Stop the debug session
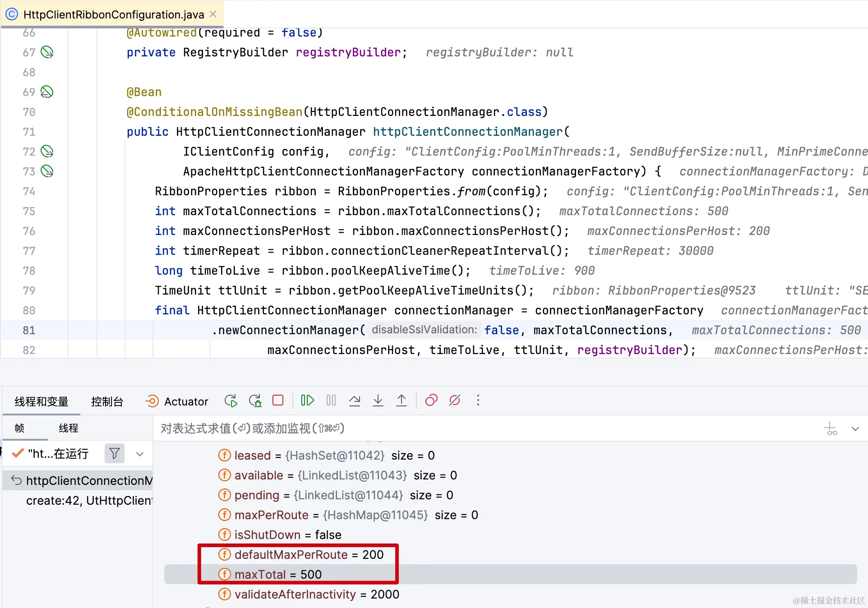868x608 pixels. [278, 401]
